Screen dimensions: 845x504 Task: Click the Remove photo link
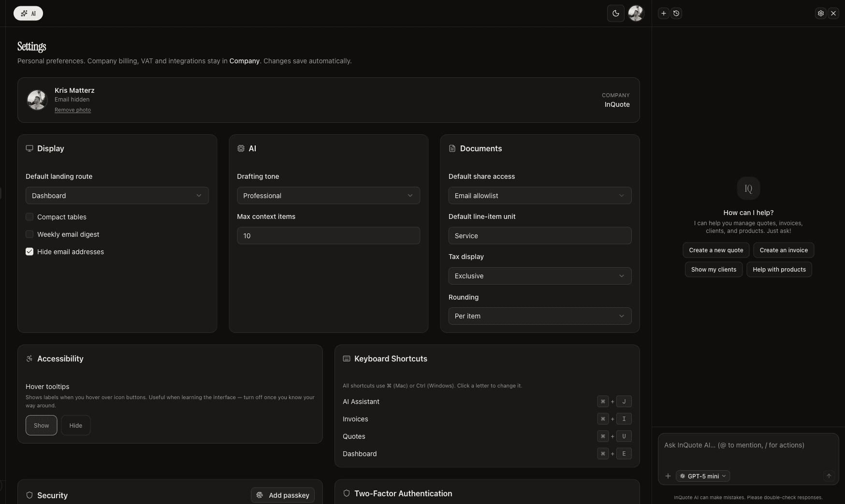[x=73, y=110]
